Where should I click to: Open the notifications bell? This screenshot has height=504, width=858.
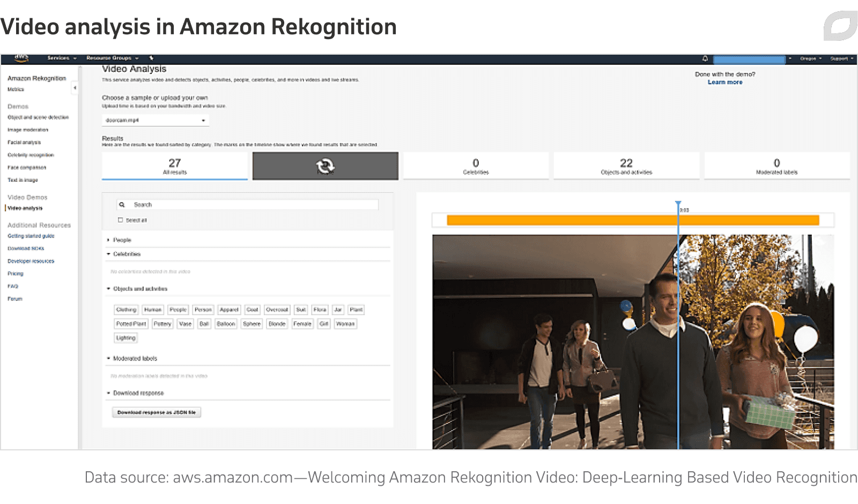point(705,58)
